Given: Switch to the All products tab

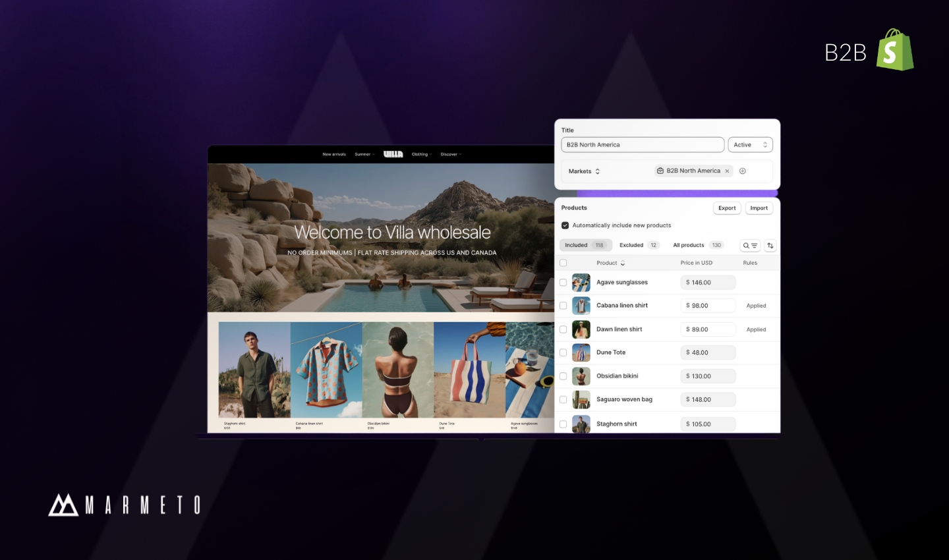Looking at the screenshot, I should (698, 245).
